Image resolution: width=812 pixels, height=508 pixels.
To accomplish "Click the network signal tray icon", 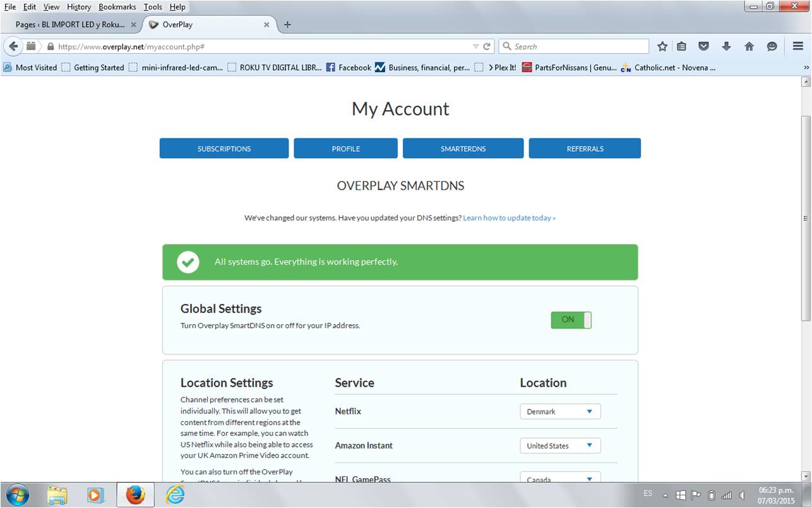I will [x=727, y=495].
